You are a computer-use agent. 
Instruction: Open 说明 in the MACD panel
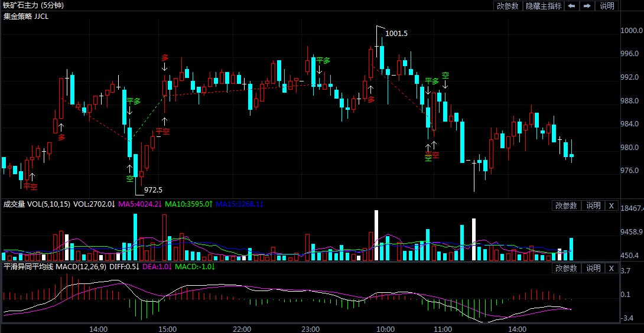click(593, 268)
